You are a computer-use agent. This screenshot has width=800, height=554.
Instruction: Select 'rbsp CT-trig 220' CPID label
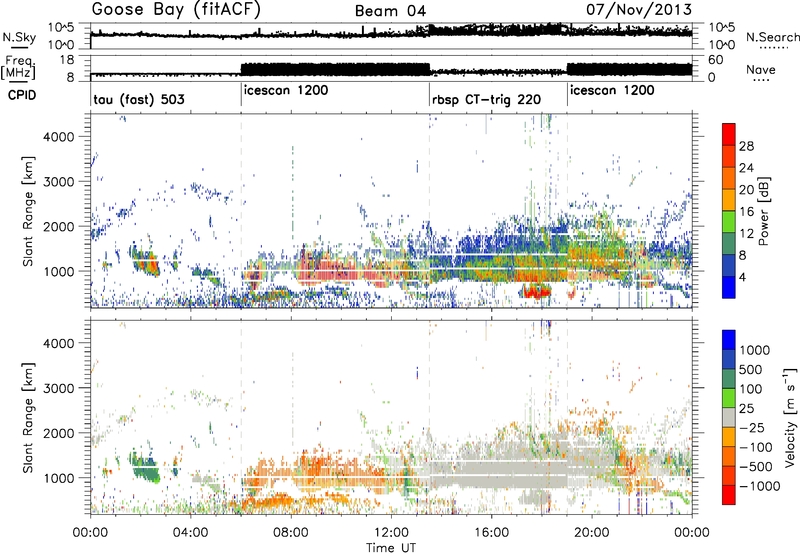486,99
